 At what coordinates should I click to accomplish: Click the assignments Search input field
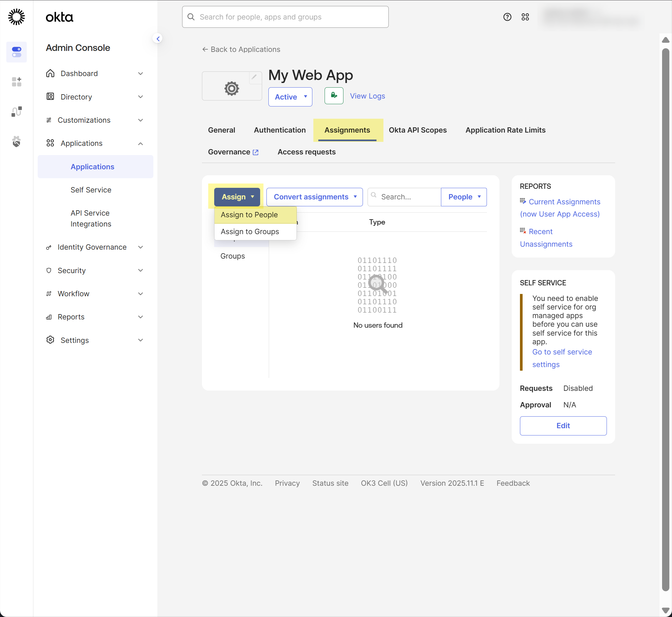click(408, 197)
